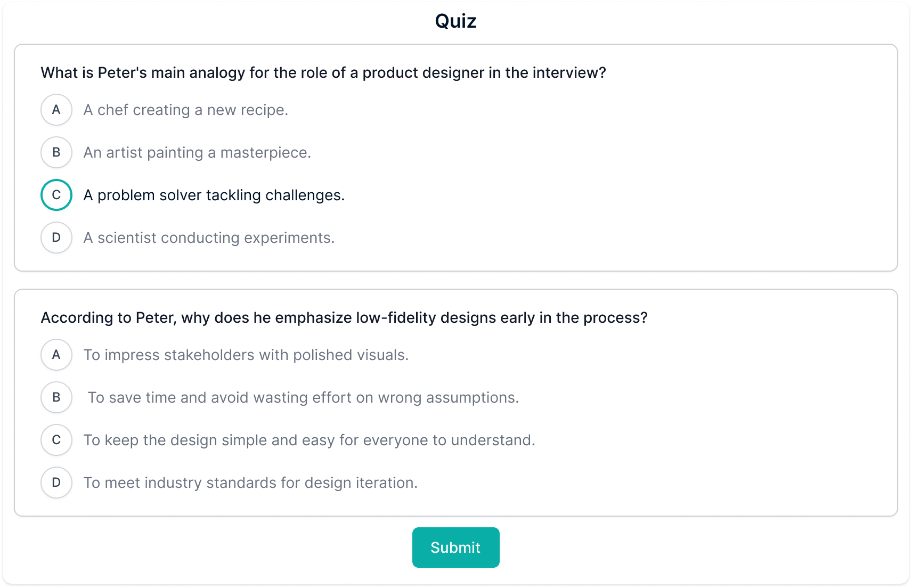
Task: Submit the quiz answers
Action: 455,547
